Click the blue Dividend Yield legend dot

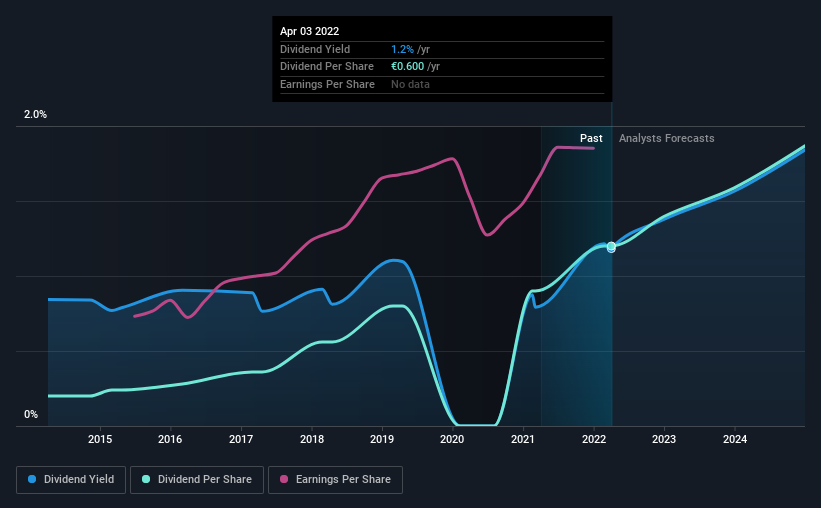pos(32,479)
